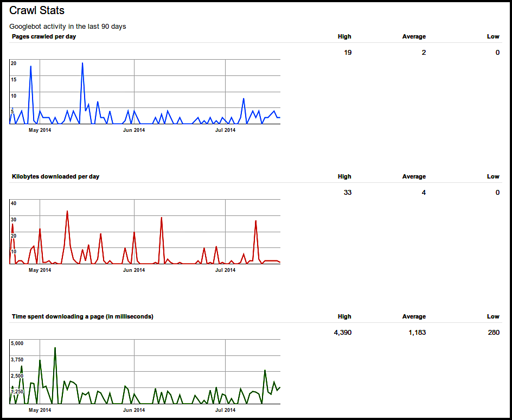Click the Low header in download time section
Viewport: 512px width, 420px height.
[494, 316]
